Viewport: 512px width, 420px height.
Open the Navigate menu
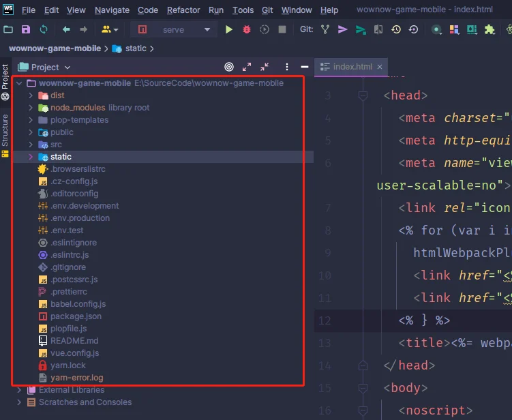coord(112,10)
